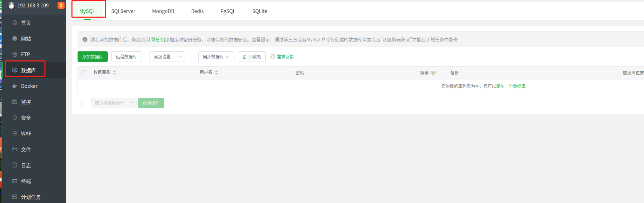The width and height of the screenshot is (644, 203).
Task: Switch to the Redis tab
Action: [x=197, y=11]
